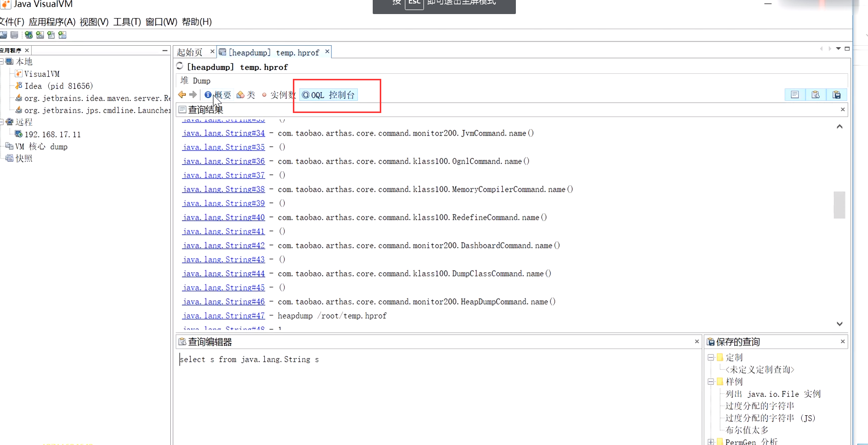Select the 列出 java.io.File 实例 sample query
This screenshot has width=868, height=445.
(x=773, y=394)
